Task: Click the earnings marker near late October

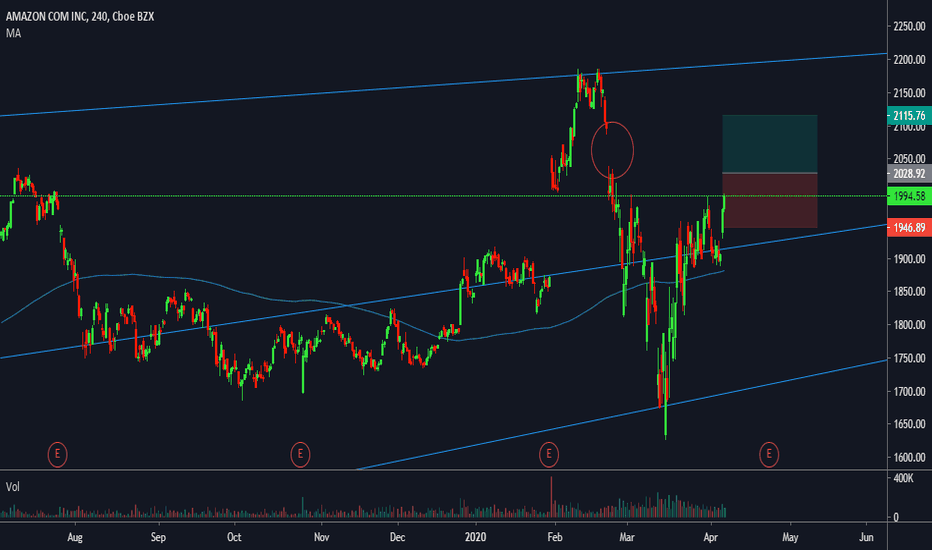Action: [x=300, y=455]
